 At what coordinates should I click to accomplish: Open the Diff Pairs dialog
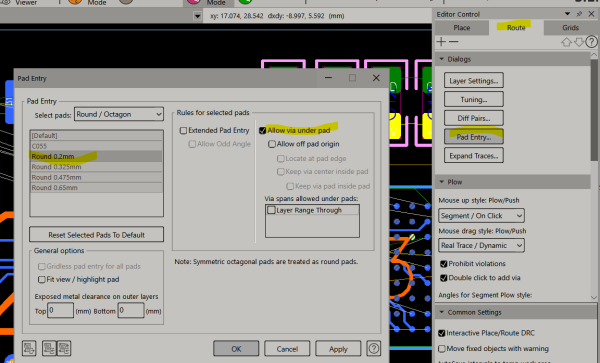coord(474,118)
